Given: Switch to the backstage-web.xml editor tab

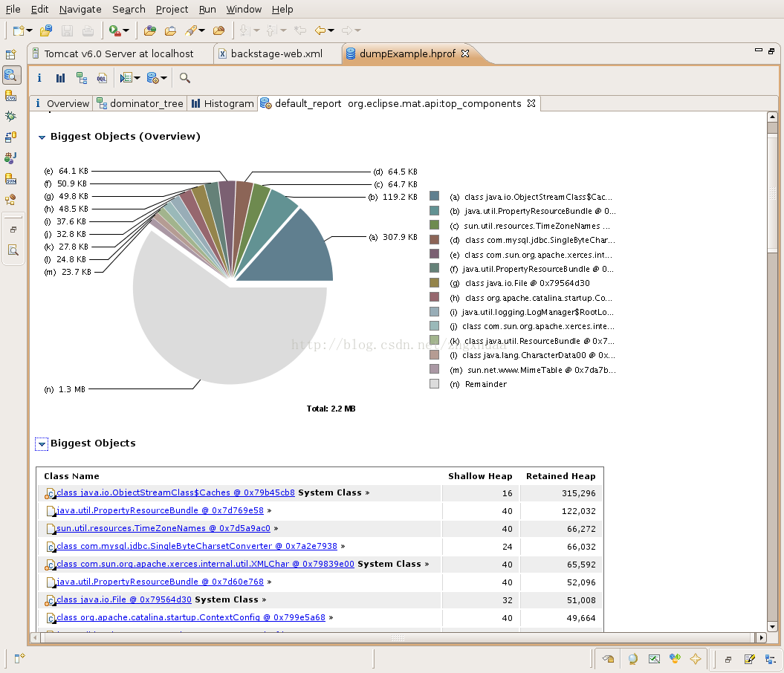Looking at the screenshot, I should (x=276, y=54).
